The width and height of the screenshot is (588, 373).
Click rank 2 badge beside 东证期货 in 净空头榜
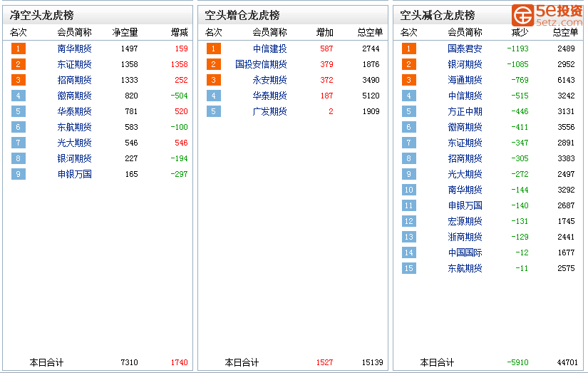pos(19,64)
